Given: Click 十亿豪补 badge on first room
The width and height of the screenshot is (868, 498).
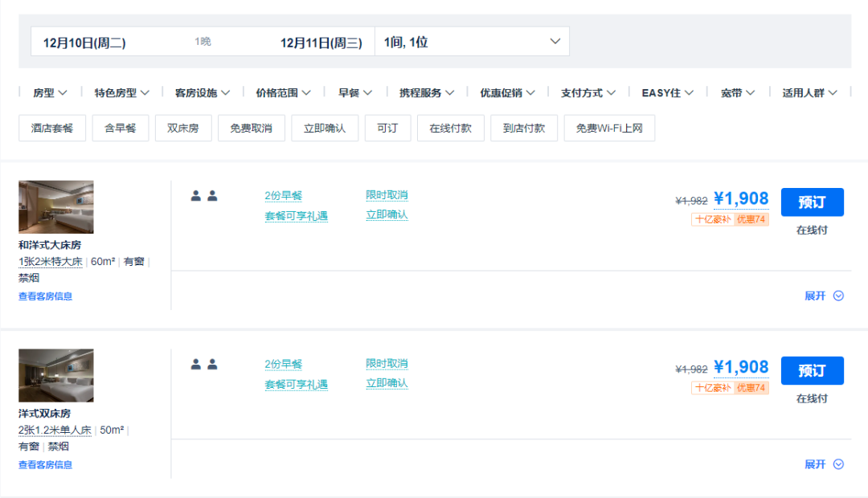Looking at the screenshot, I should [712, 219].
